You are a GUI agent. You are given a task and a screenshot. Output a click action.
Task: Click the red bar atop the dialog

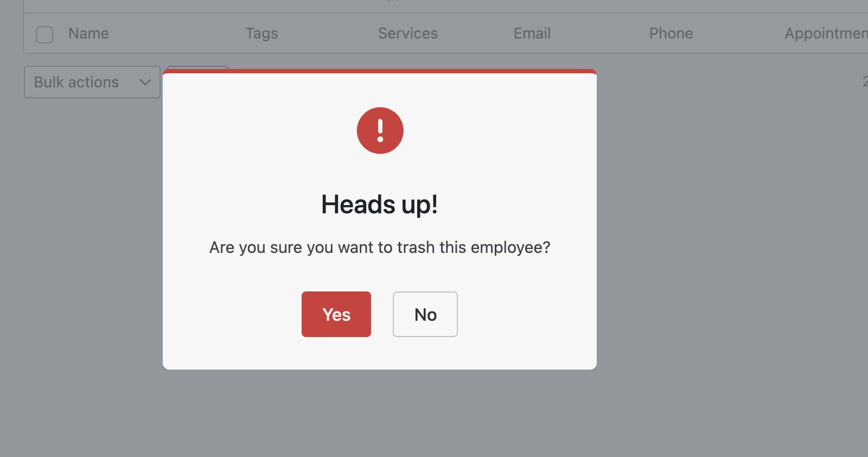click(x=380, y=71)
